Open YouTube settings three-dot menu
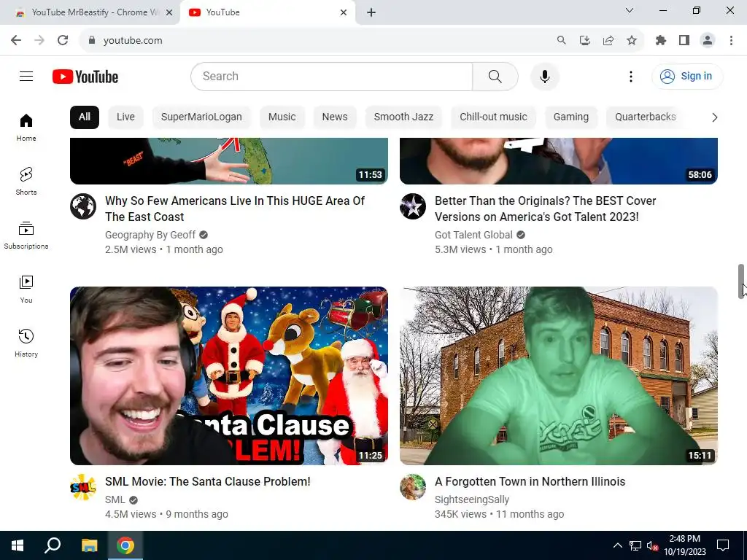 631,76
